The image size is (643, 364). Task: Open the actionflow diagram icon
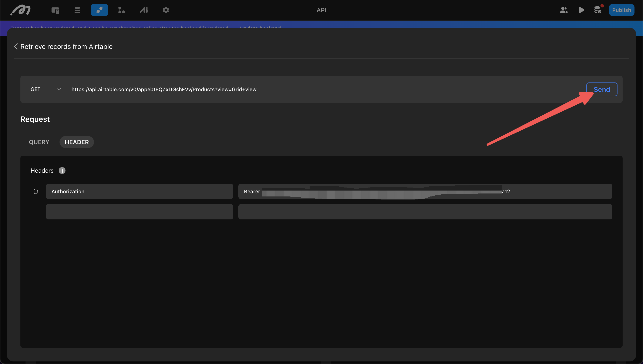click(121, 10)
